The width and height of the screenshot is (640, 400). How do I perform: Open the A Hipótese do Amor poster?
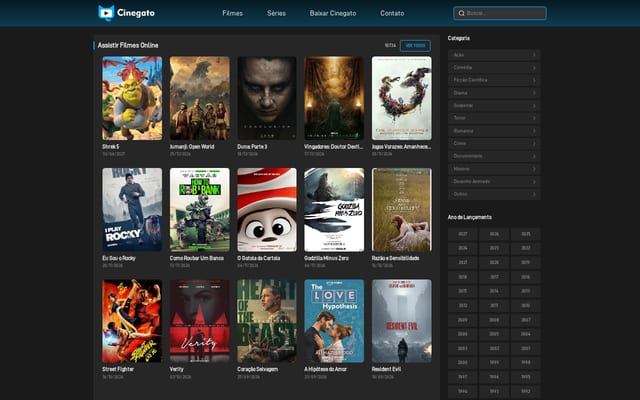[x=334, y=321]
